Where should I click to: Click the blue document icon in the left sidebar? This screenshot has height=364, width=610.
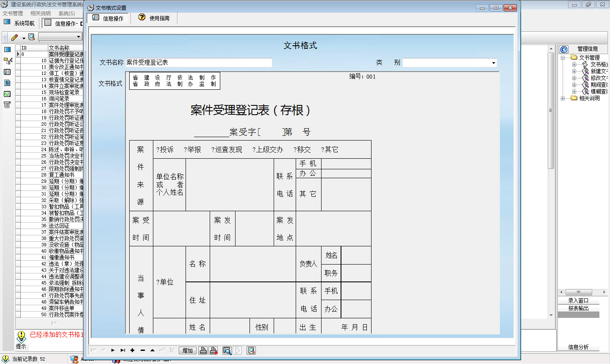coord(7,83)
